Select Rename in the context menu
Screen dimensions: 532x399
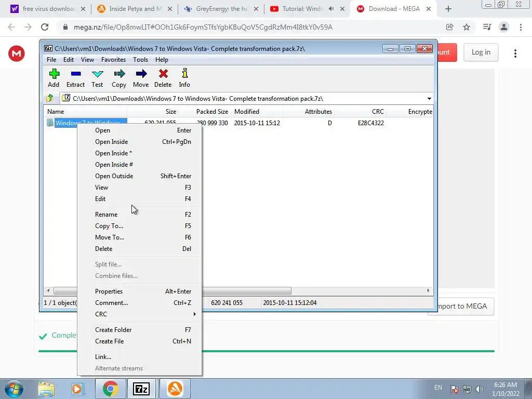(140, 215)
